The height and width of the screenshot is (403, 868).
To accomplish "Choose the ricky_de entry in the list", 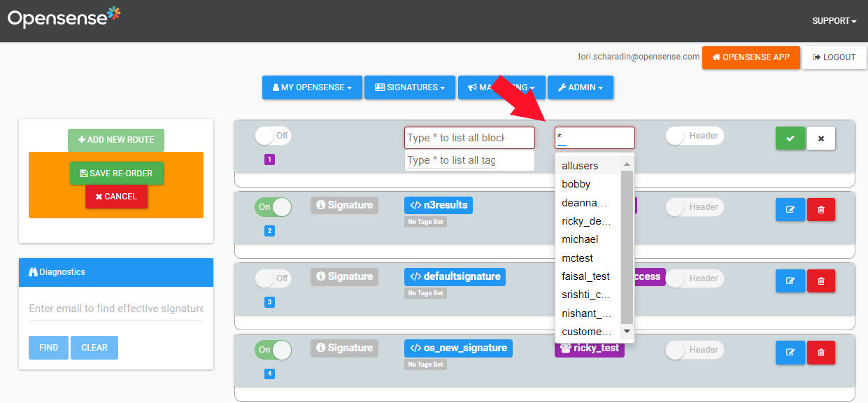I will coord(588,221).
